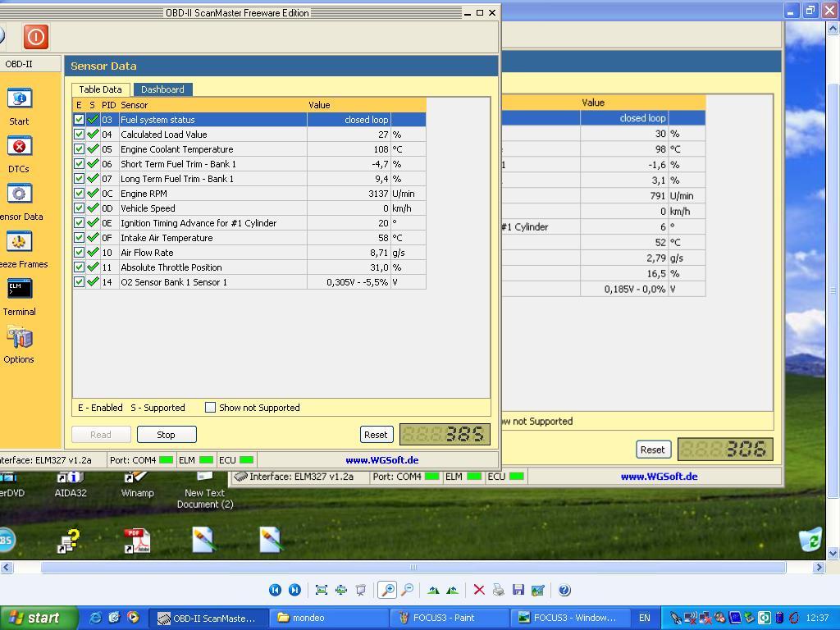Click the Recycle Bin desktop icon
The width and height of the screenshot is (840, 630).
pyautogui.click(x=810, y=540)
